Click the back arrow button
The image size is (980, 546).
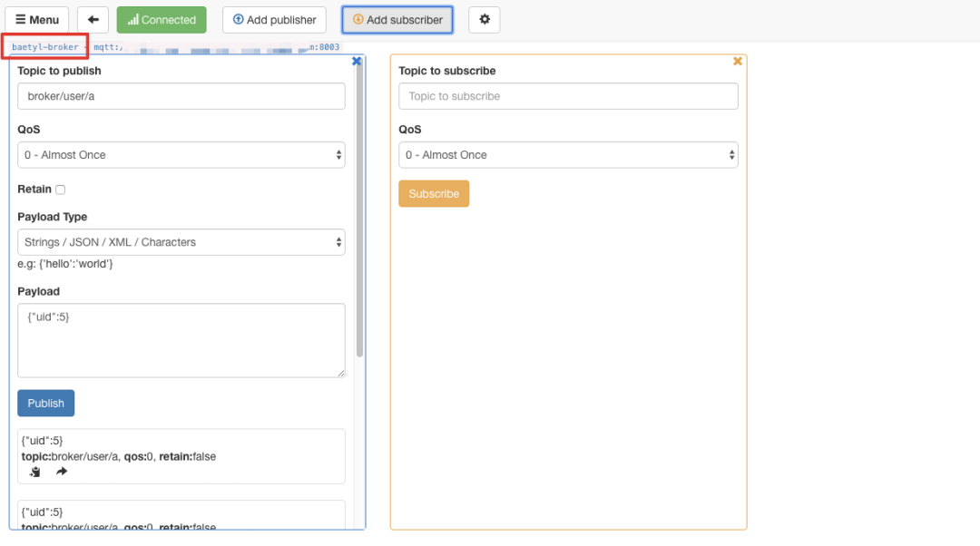click(93, 20)
